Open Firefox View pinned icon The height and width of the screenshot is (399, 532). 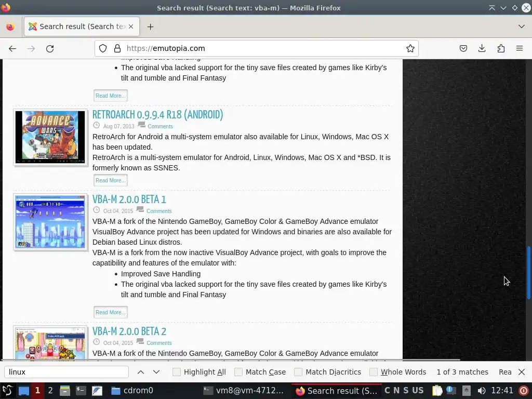tap(10, 27)
